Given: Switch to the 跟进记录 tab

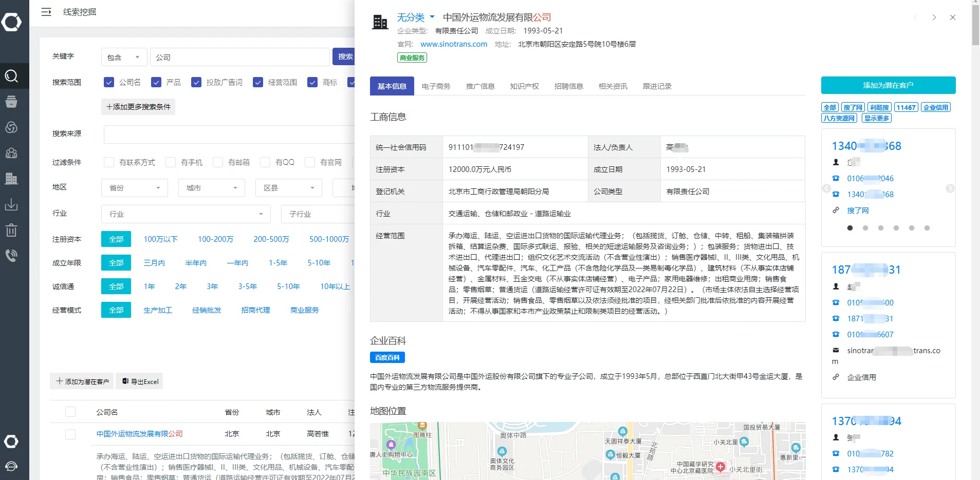Looking at the screenshot, I should click(657, 86).
